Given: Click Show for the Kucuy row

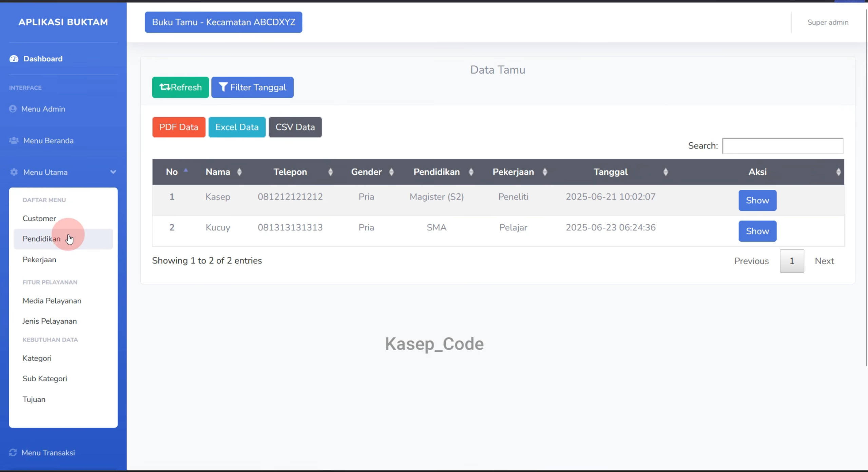Looking at the screenshot, I should tap(757, 231).
